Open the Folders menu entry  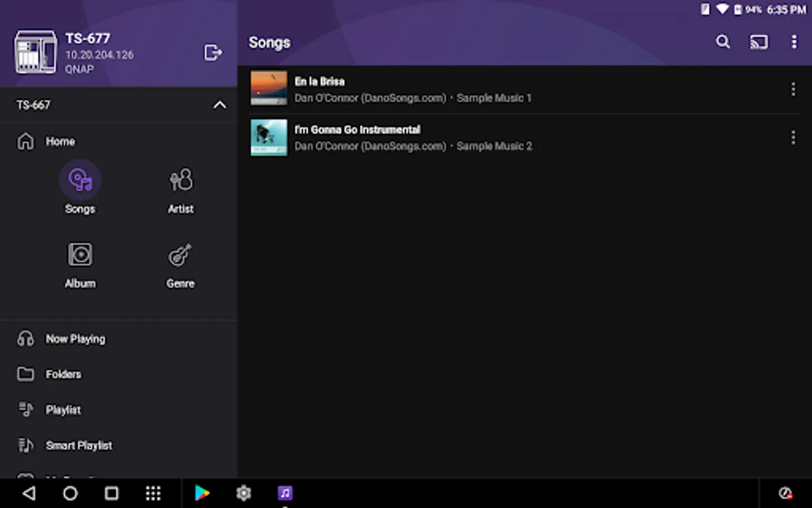63,374
